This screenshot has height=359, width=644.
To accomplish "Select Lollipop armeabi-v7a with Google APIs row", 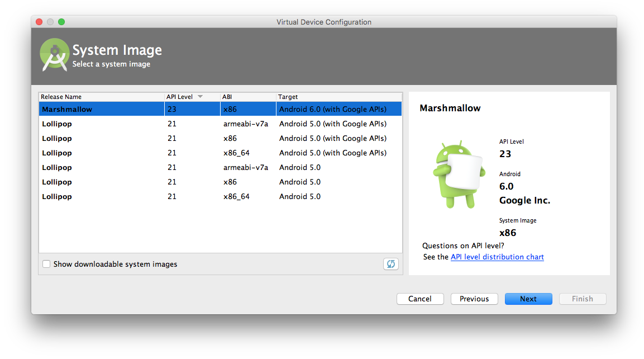I will coord(220,124).
